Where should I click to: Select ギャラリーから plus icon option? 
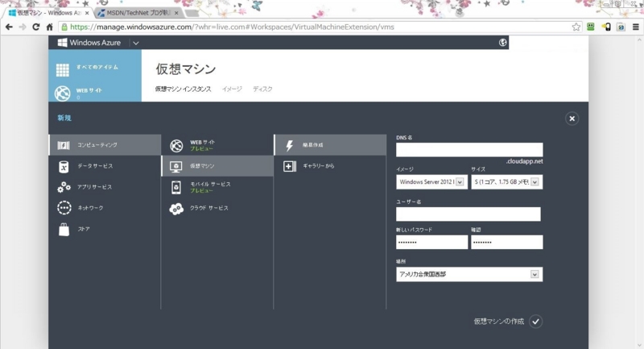(290, 166)
